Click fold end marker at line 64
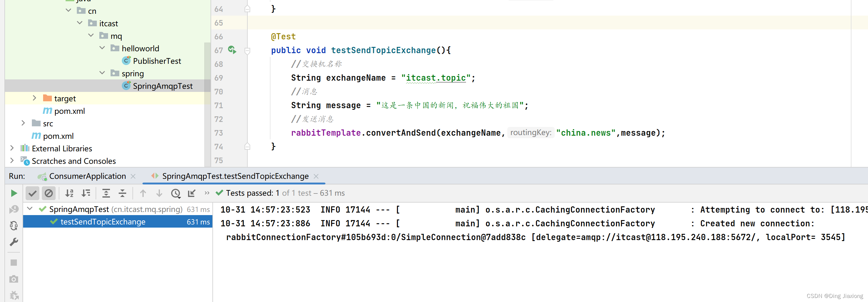 [247, 9]
